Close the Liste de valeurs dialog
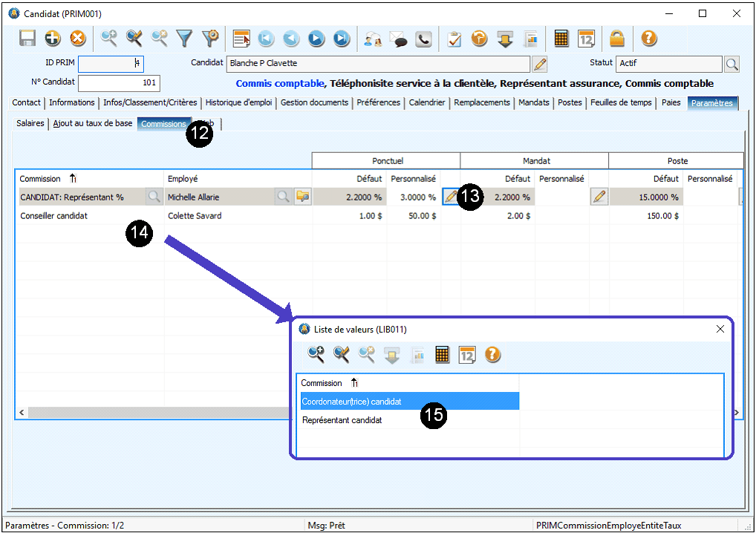Image resolution: width=756 pixels, height=533 pixels. (x=720, y=329)
